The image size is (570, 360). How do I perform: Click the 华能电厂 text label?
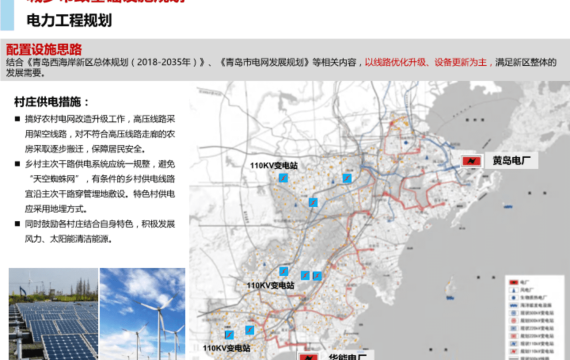[348, 357]
